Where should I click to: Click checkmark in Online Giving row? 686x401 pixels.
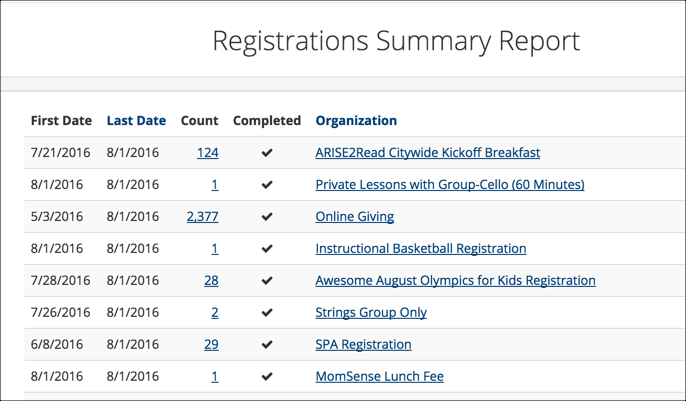click(x=267, y=216)
